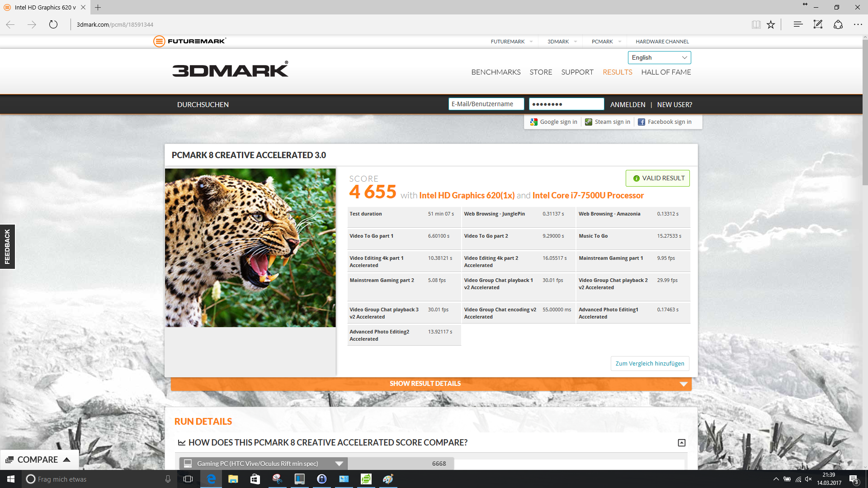The height and width of the screenshot is (488, 868).
Task: Click the Facebook sign in icon
Action: tap(642, 122)
